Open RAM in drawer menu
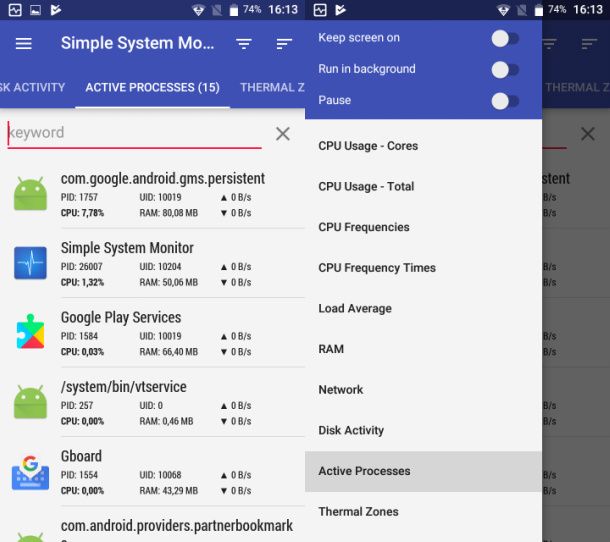The image size is (610, 542). [x=423, y=349]
